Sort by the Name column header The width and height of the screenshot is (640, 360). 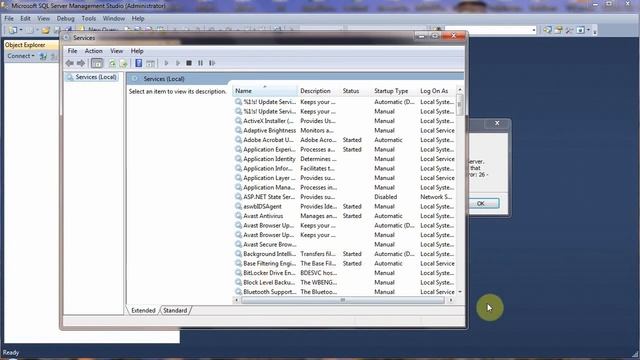click(x=265, y=91)
